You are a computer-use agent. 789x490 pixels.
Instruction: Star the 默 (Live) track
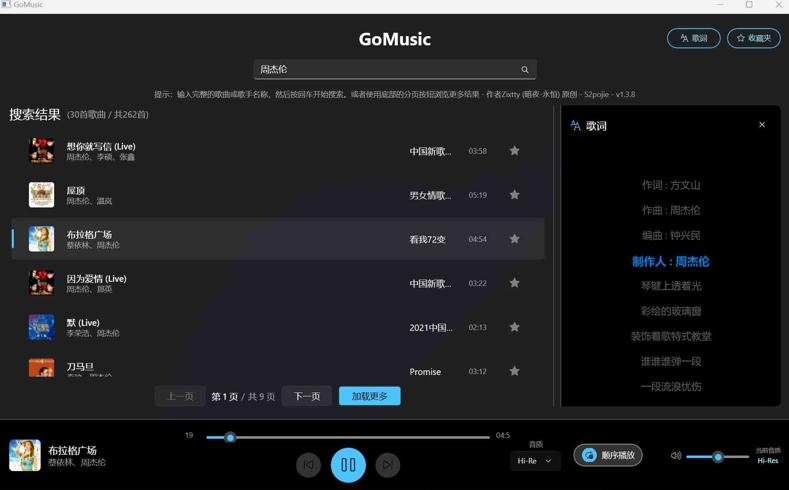(x=514, y=327)
